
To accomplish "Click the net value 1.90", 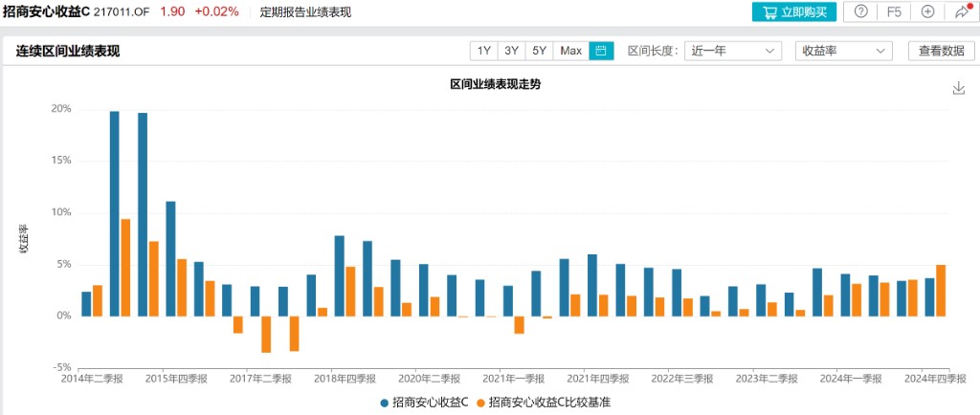I will click(172, 11).
